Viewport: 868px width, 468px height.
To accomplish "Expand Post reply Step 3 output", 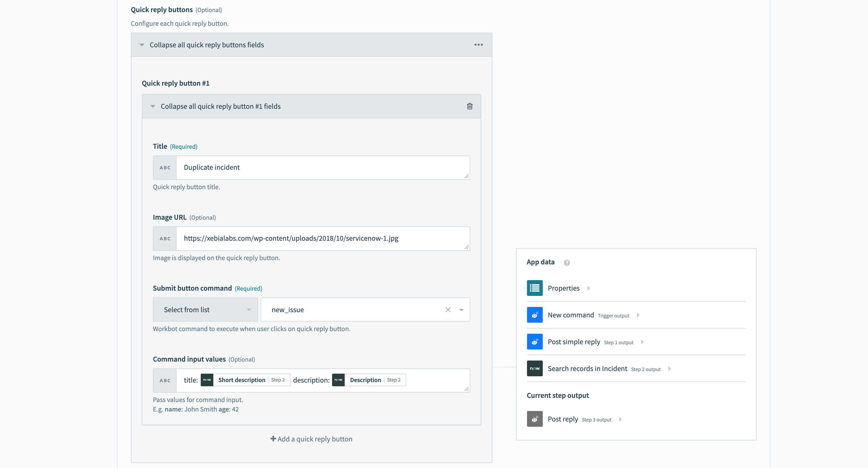I will (x=620, y=419).
